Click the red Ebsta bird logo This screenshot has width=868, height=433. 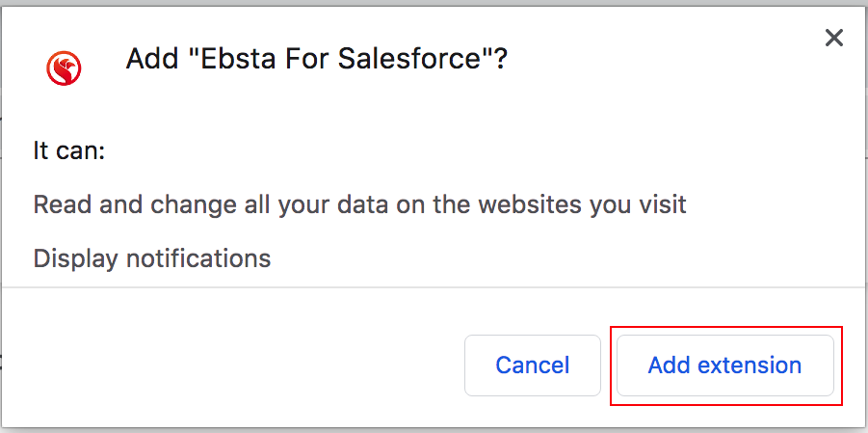65,68
